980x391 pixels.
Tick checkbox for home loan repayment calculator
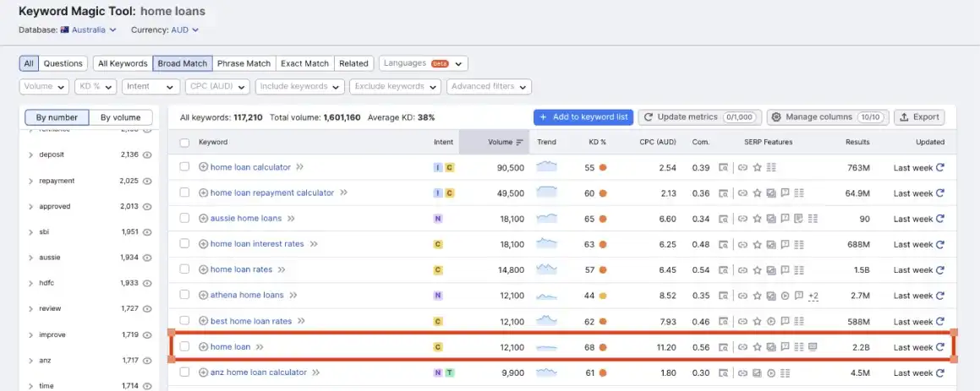click(x=184, y=193)
